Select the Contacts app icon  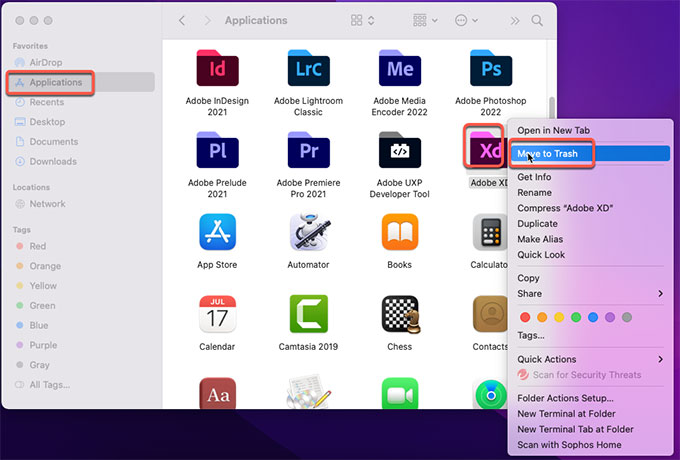tap(490, 314)
